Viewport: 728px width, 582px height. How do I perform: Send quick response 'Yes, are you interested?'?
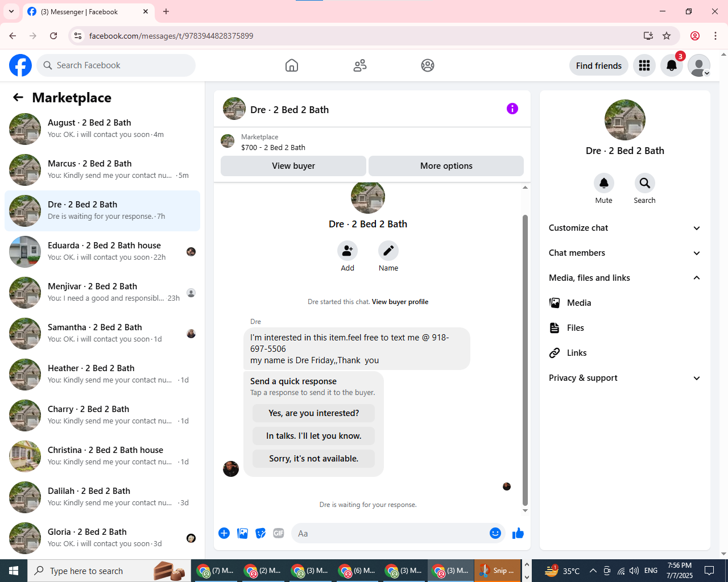coord(314,413)
